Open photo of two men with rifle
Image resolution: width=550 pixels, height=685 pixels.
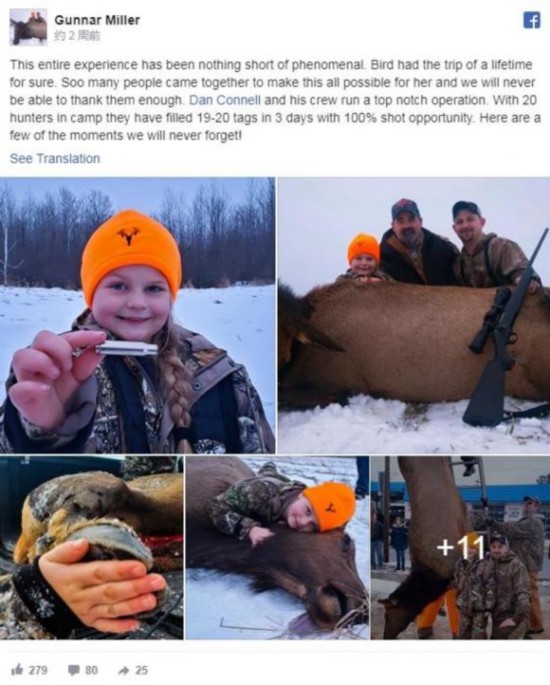click(x=414, y=315)
